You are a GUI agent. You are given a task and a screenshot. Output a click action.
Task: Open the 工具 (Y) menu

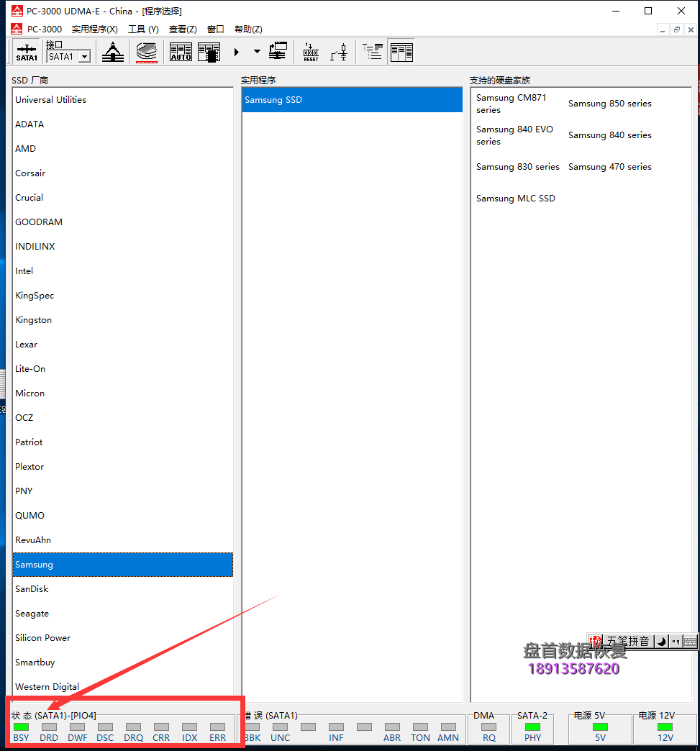[x=143, y=29]
